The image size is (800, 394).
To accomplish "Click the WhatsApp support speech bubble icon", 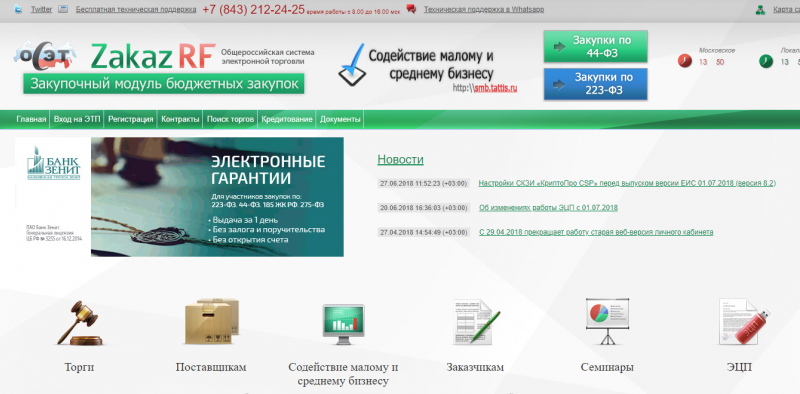I will coord(411,9).
